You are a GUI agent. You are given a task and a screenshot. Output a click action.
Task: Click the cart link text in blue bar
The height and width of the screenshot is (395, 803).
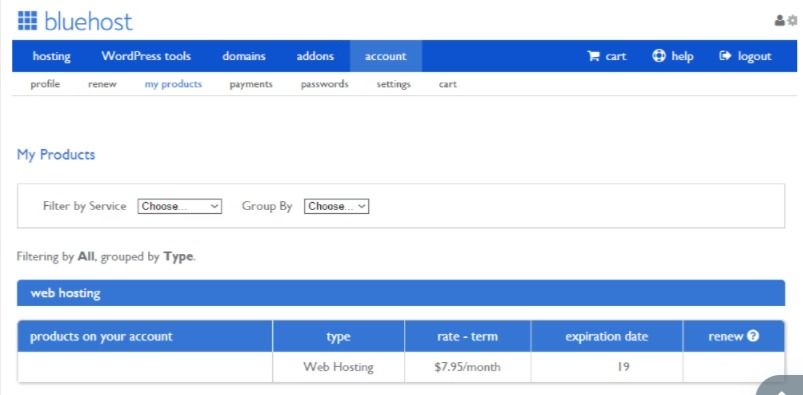[x=616, y=56]
